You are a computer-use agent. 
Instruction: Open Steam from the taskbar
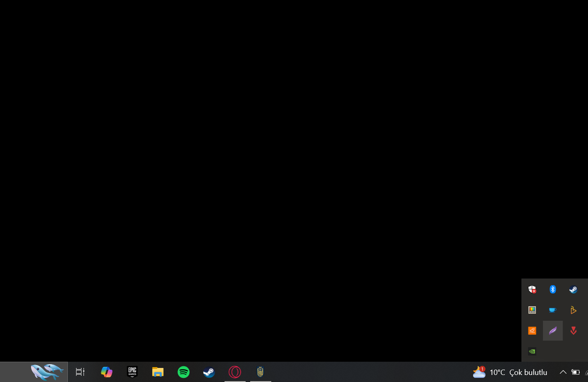[x=209, y=372]
